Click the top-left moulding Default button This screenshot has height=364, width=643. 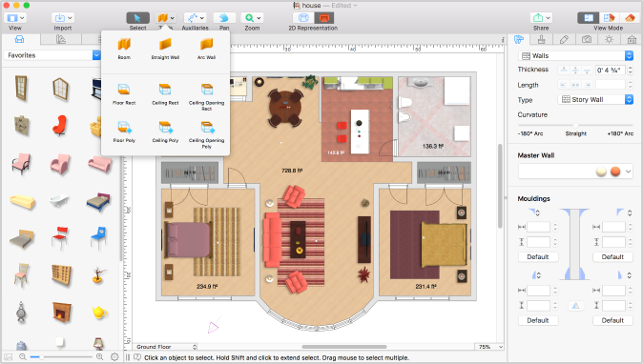pyautogui.click(x=538, y=257)
